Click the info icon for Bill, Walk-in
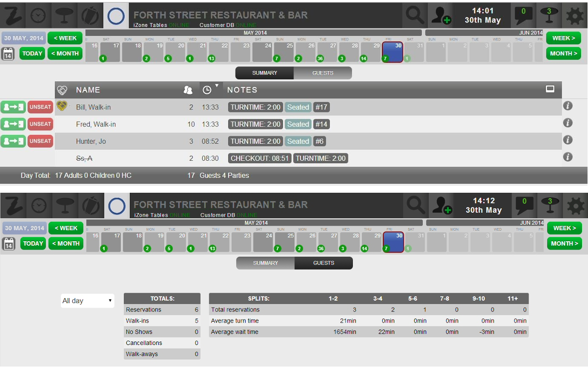Screen dimensions: 588x367 tap(567, 106)
